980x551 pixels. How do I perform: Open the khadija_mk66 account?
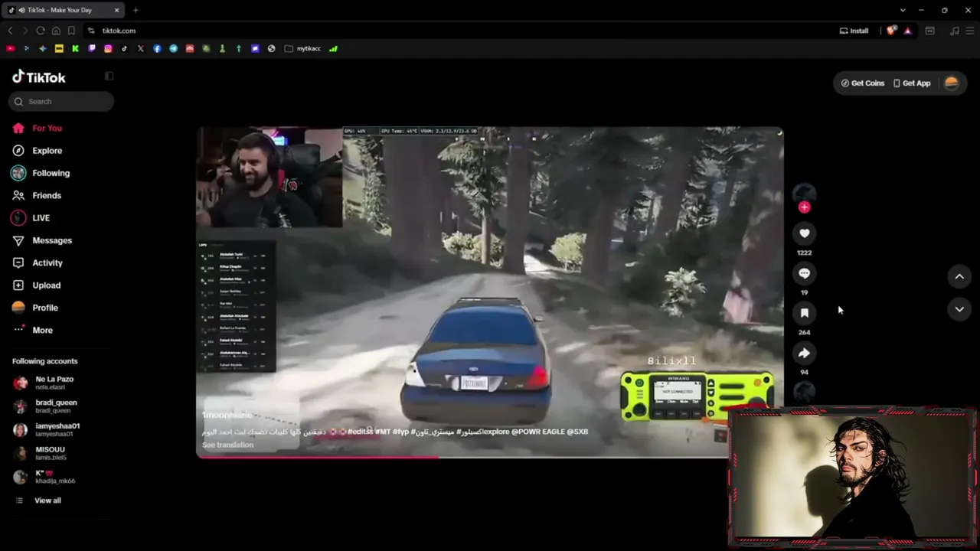tap(54, 477)
